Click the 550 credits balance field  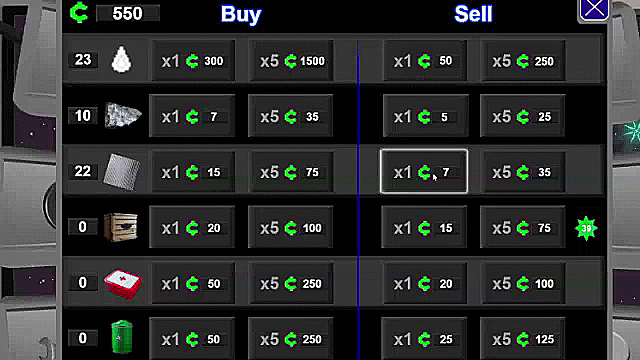(128, 13)
